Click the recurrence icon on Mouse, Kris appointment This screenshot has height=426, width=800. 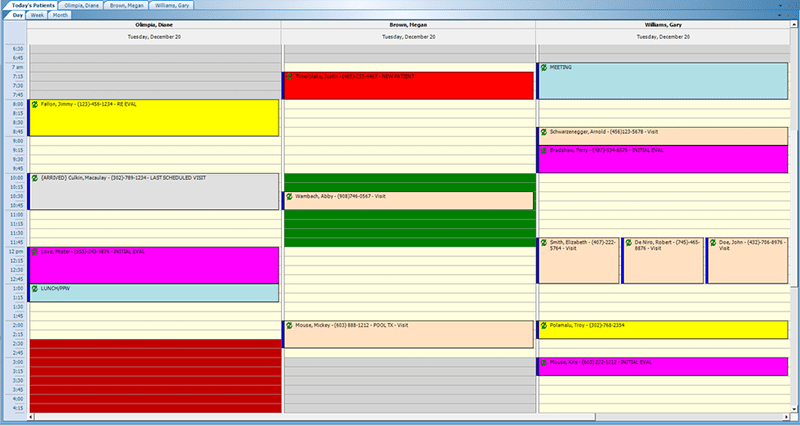[x=544, y=362]
